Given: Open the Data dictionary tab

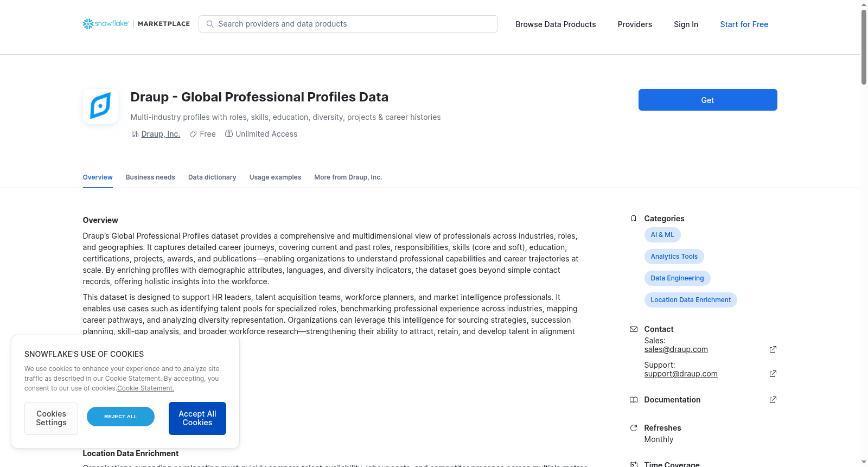Looking at the screenshot, I should (212, 177).
